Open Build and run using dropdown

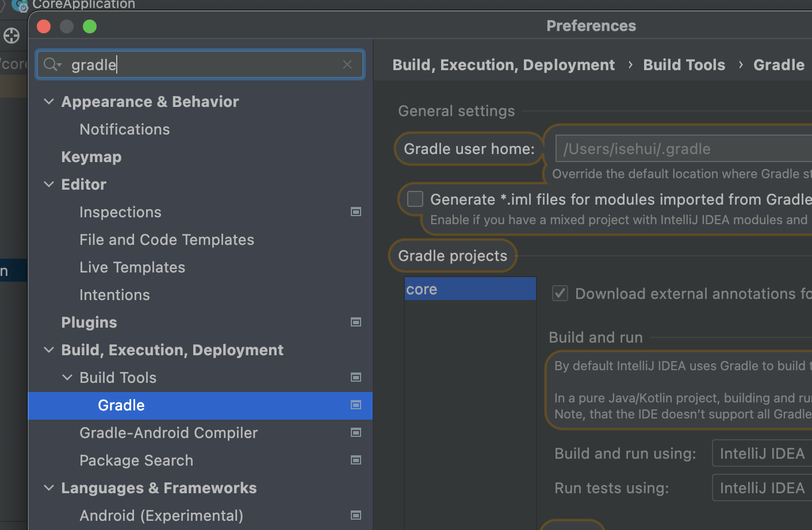tap(762, 454)
